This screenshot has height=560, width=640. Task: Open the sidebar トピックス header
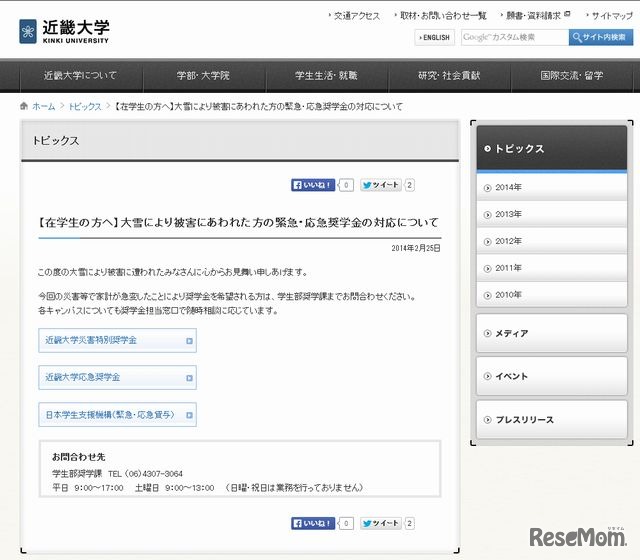[551, 148]
